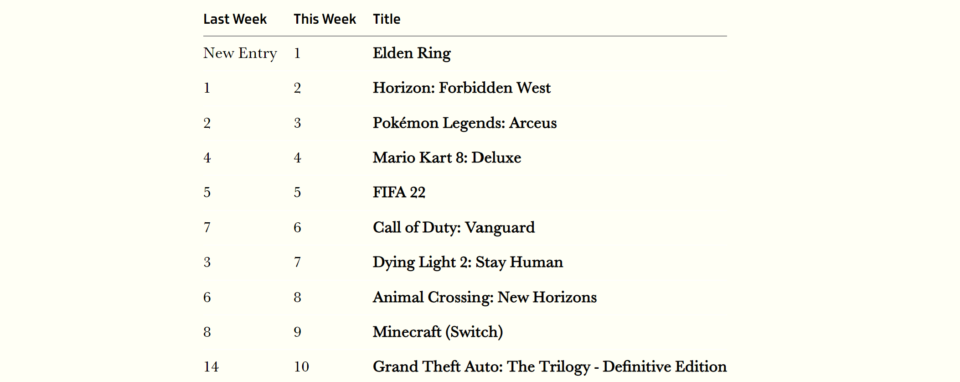This screenshot has width=960, height=382.
Task: Click this week's rank 10 cell
Action: click(x=301, y=367)
